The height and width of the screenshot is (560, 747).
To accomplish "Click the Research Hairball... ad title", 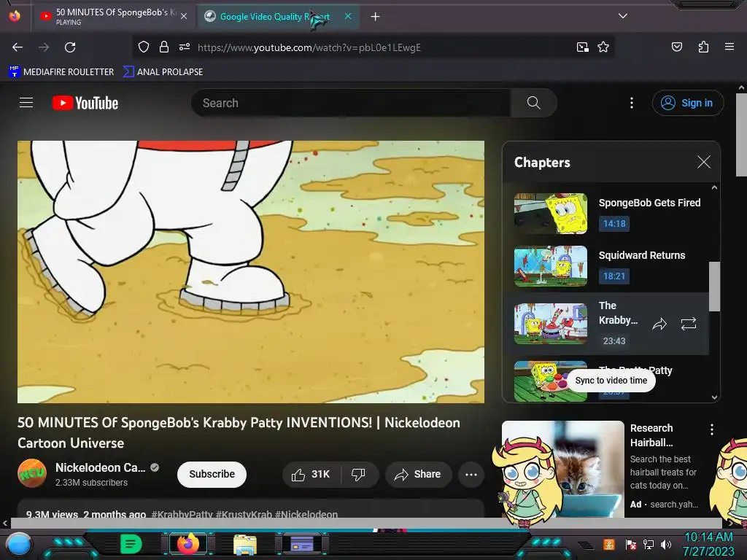I will click(x=651, y=435).
